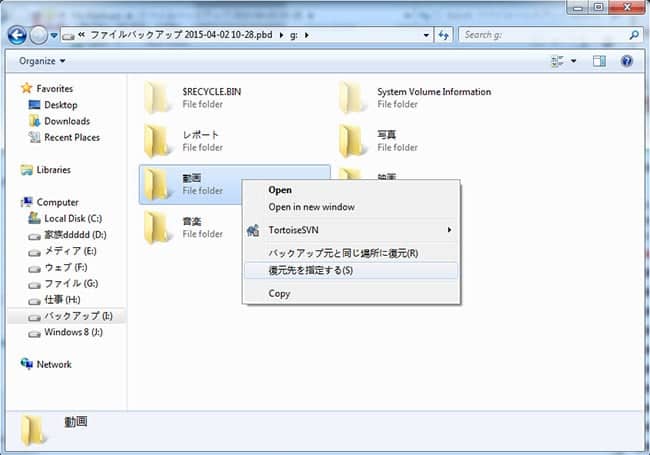Screen dimensions: 650x455
Task: Expand the arrow after g: breadcrumb
Action: (307, 35)
